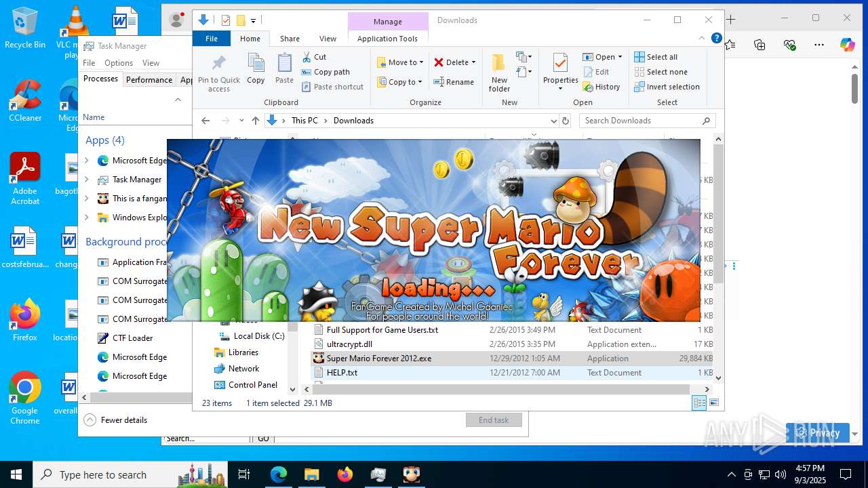The height and width of the screenshot is (488, 868).
Task: Click the Copy ribbon icon
Action: (256, 64)
